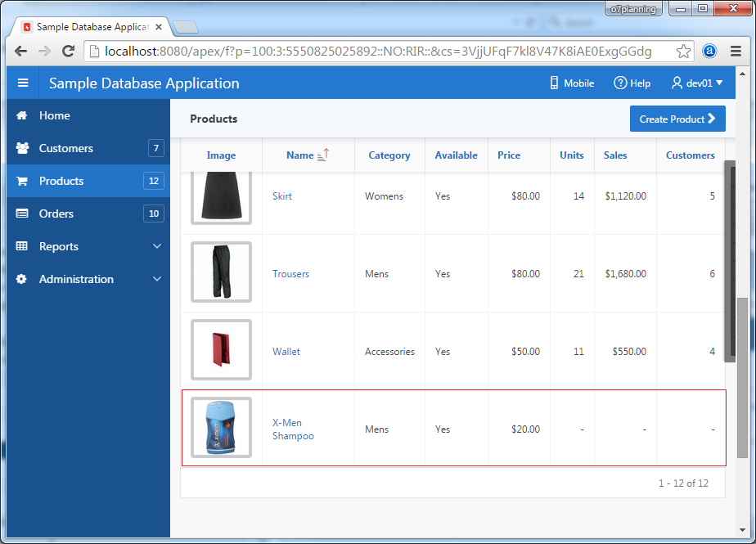
Task: Click the blue extension icon in the browser toolbar
Action: [x=709, y=51]
